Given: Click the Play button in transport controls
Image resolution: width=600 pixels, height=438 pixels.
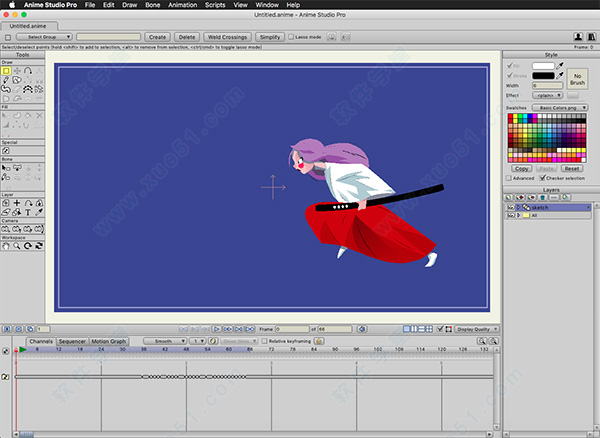Looking at the screenshot, I should point(217,329).
